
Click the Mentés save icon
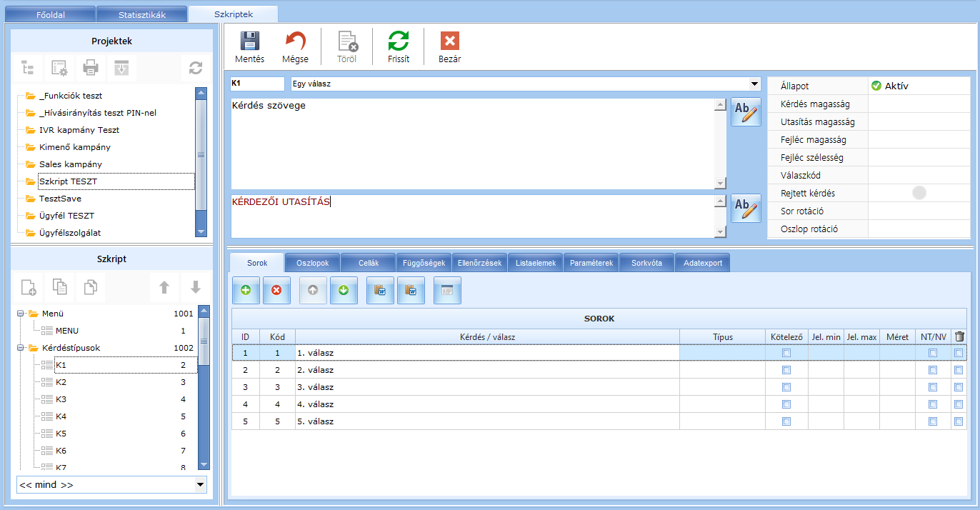[249, 41]
